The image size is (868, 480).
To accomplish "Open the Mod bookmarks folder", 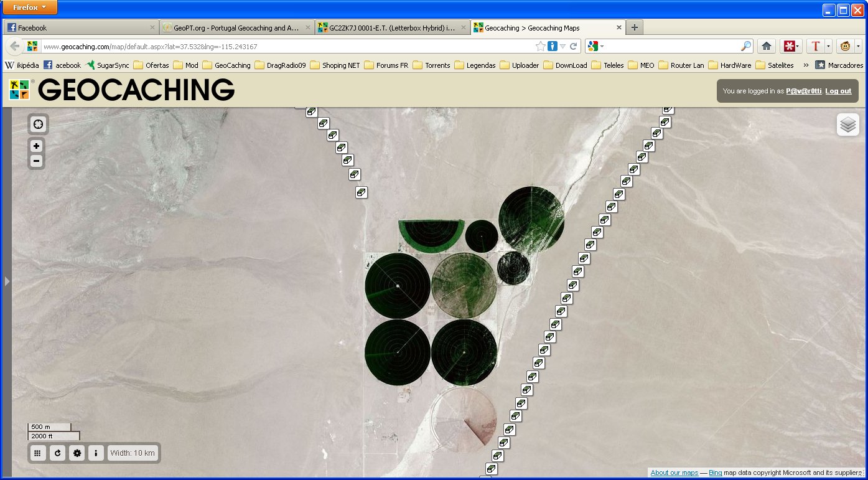I will (x=186, y=65).
